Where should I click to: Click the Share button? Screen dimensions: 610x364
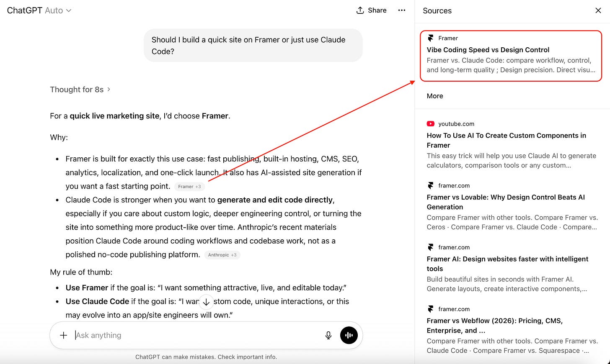click(x=371, y=10)
